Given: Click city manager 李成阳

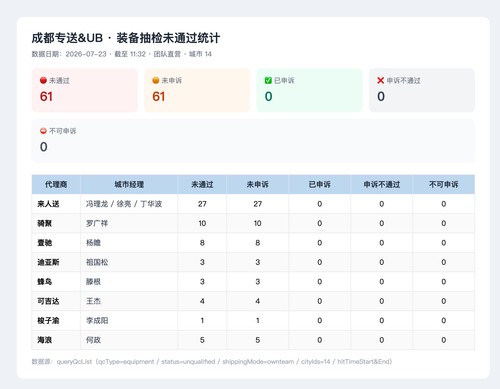Looking at the screenshot, I should [x=97, y=321].
